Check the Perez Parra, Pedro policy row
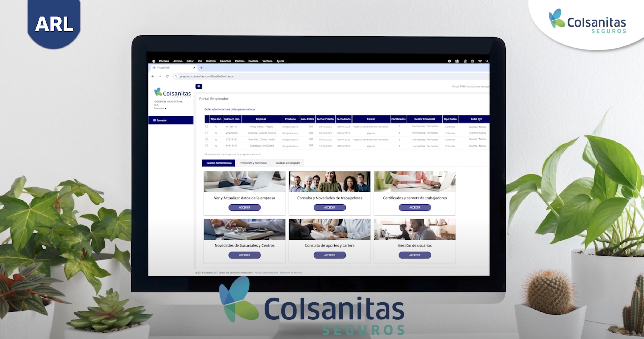 point(207,126)
